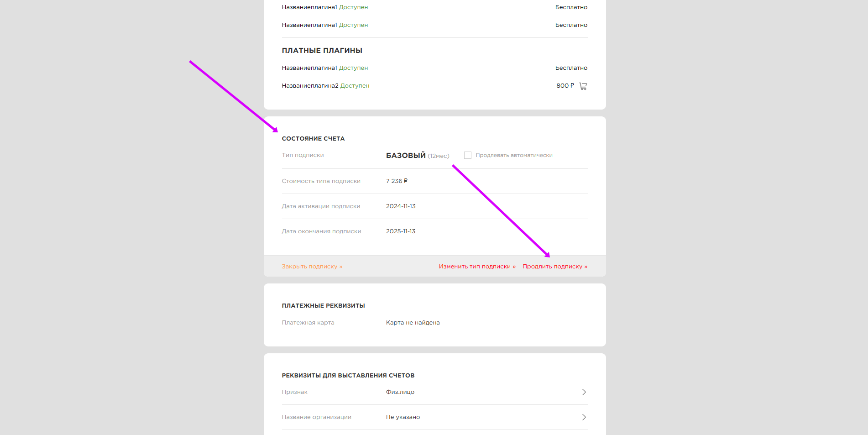Screen dimensions: 868x435
Task: Click the Не указано organization value
Action: click(403, 417)
